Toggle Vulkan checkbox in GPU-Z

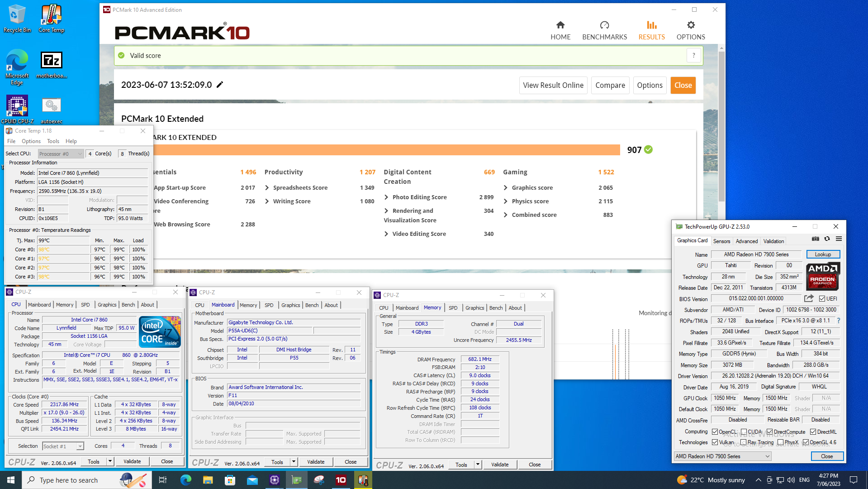click(x=715, y=442)
